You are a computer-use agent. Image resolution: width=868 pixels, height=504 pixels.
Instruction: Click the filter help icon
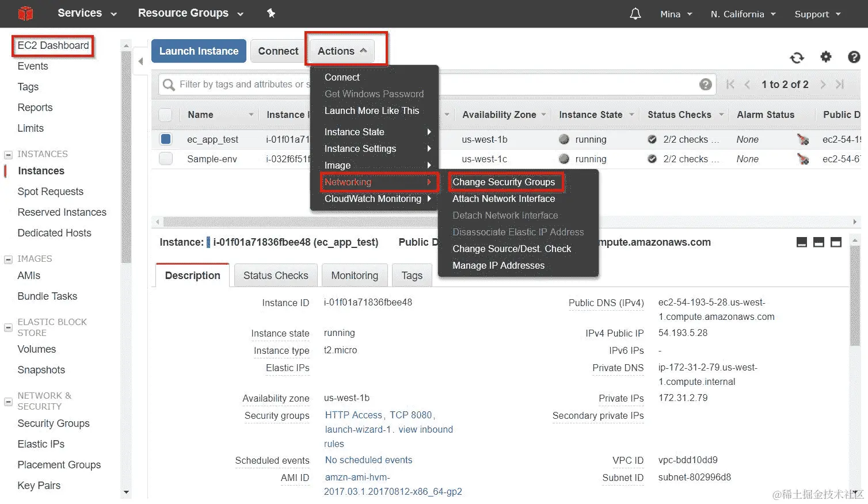[706, 85]
